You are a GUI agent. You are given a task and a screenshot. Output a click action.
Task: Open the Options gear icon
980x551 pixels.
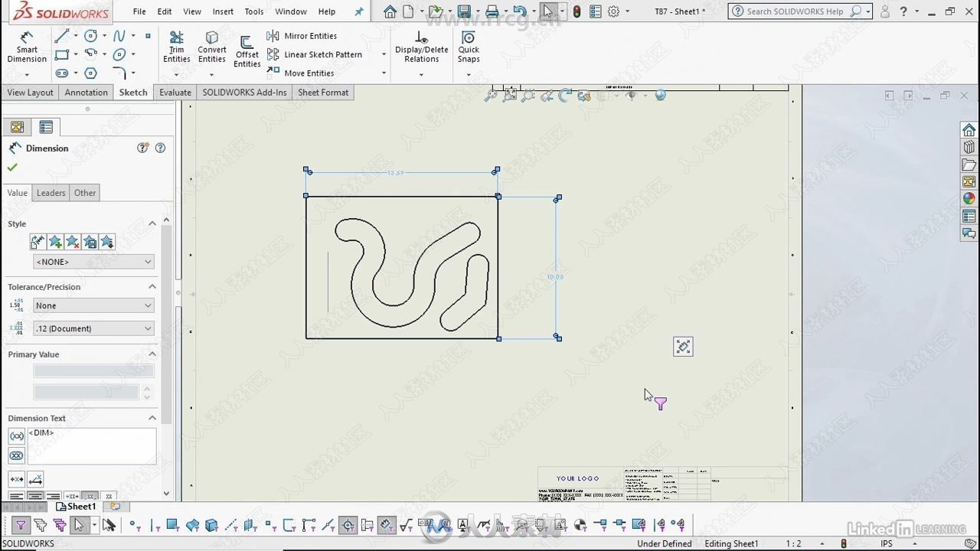click(613, 11)
